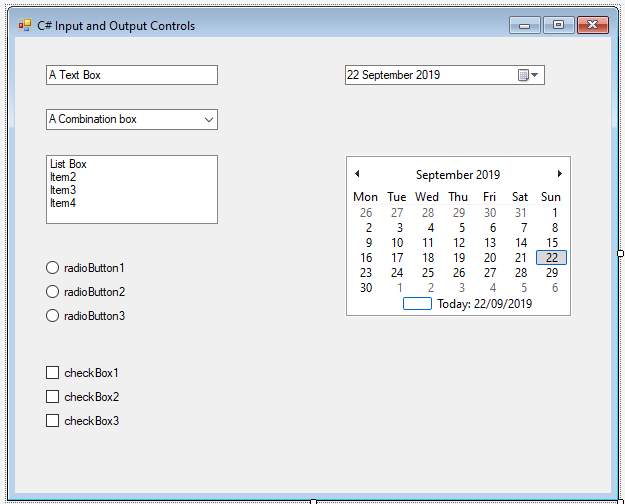Viewport: 625px width, 504px height.
Task: Open the date picker calendar icon
Action: pos(527,75)
